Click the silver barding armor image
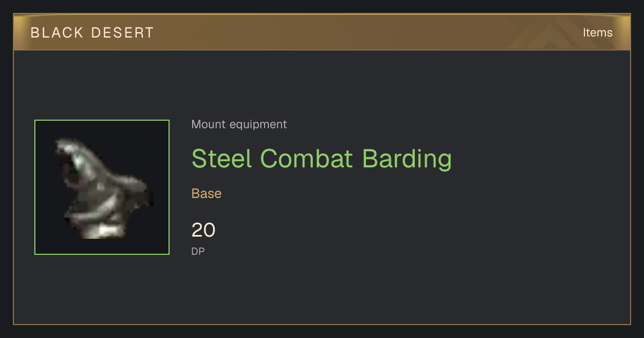The image size is (644, 338). [x=103, y=188]
